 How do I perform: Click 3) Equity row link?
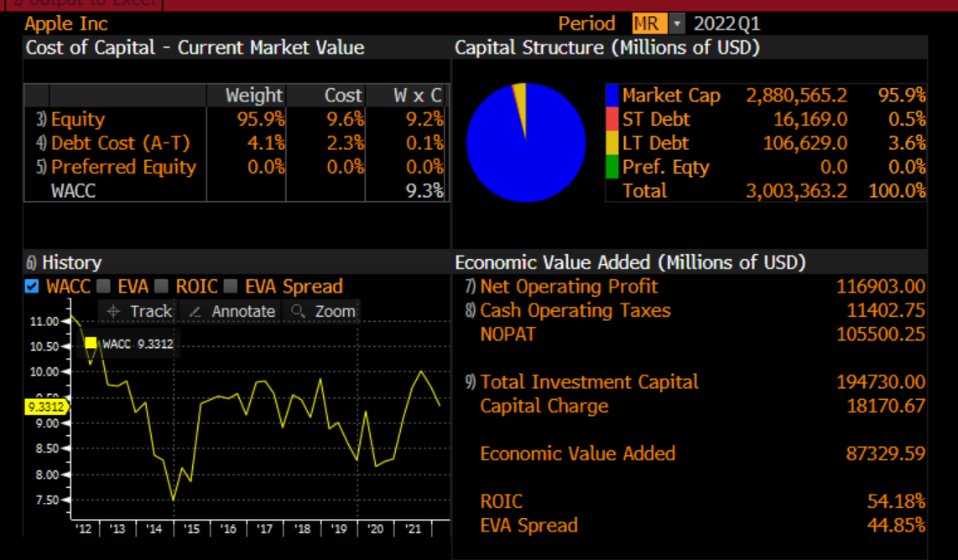pos(71,119)
